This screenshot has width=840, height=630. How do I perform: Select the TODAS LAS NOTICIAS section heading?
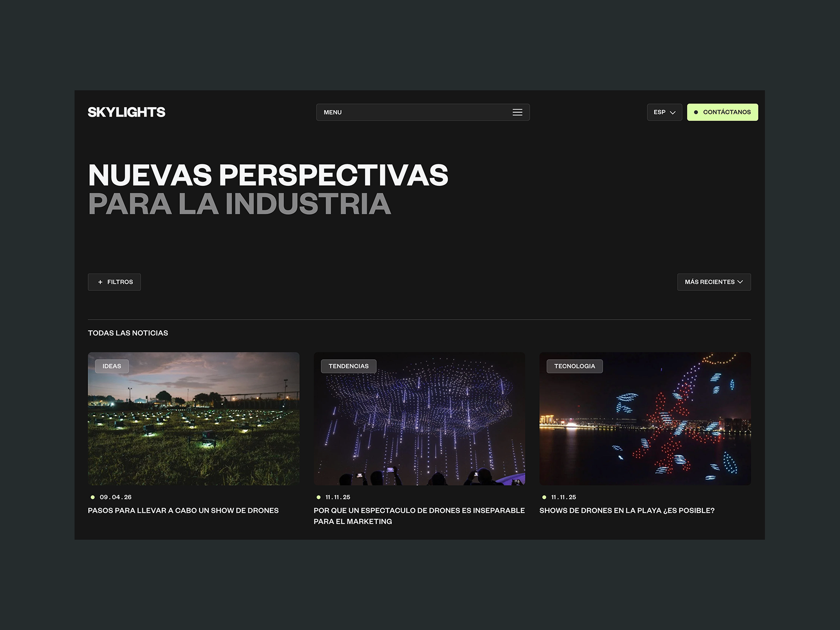point(128,333)
